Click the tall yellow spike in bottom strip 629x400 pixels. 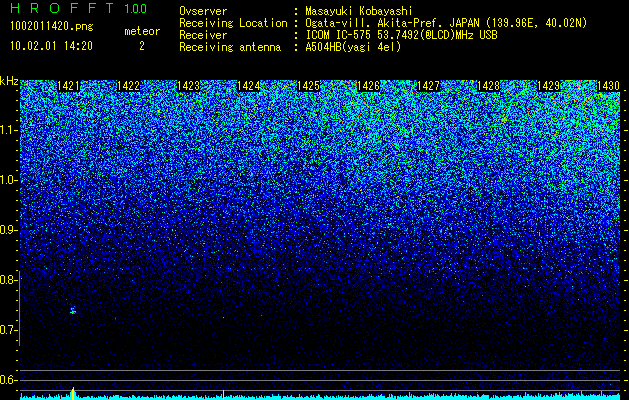pos(73,394)
